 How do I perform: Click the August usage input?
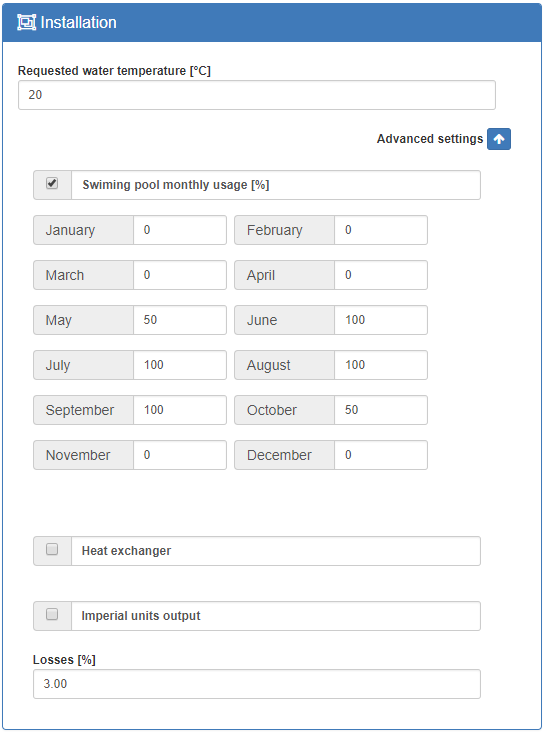[x=381, y=365]
